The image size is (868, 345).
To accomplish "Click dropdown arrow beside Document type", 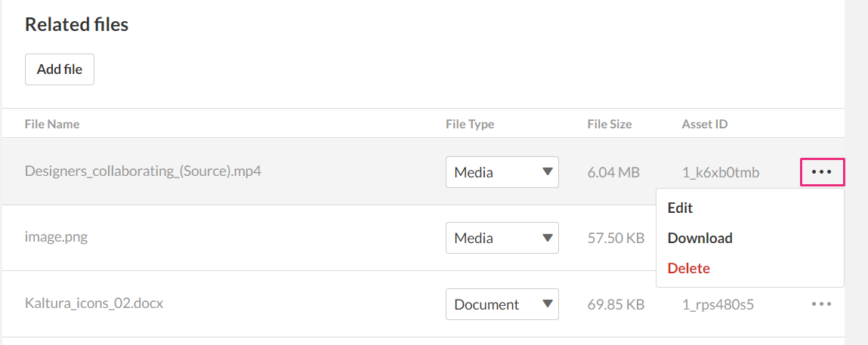I will [x=548, y=303].
